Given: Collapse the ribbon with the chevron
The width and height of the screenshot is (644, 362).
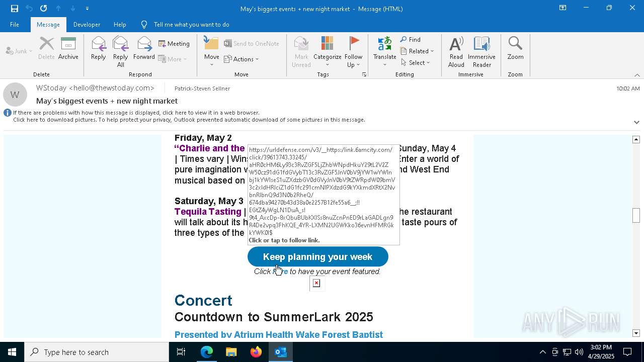Looking at the screenshot, I should click(637, 75).
